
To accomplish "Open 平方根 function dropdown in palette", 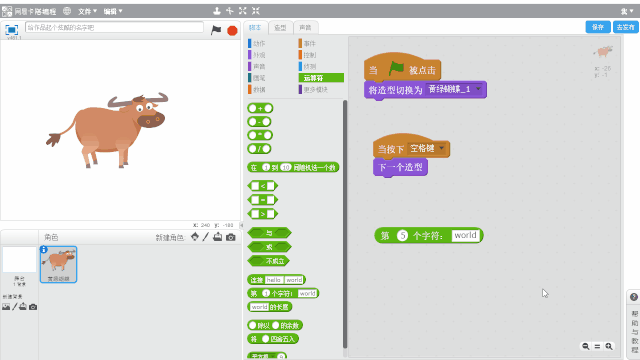I will [x=263, y=356].
